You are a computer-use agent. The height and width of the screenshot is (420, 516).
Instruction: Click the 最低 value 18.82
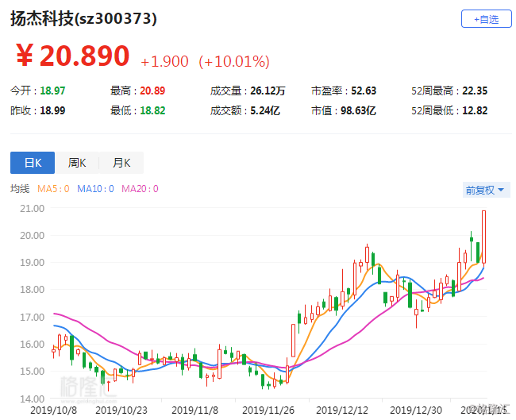pyautogui.click(x=152, y=110)
